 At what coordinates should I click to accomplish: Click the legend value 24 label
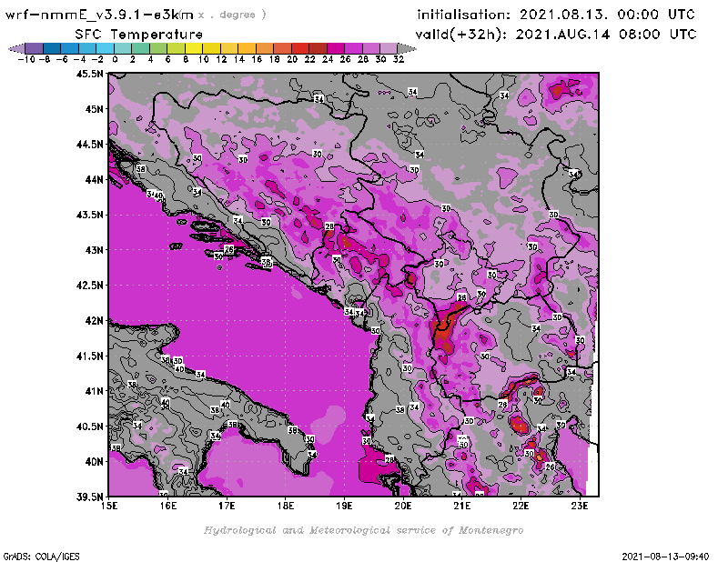[328, 59]
